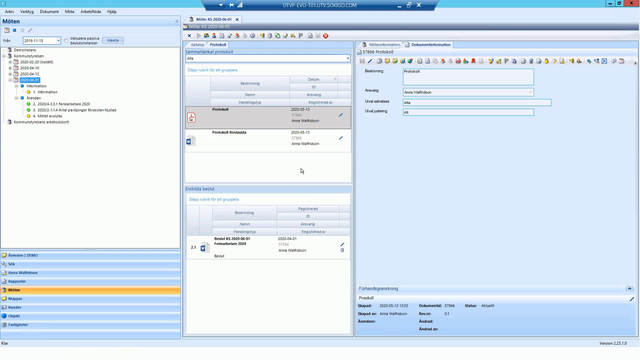The width and height of the screenshot is (640, 360).
Task: Click the green refresh icon in meeting toolbar
Action: click(x=278, y=36)
